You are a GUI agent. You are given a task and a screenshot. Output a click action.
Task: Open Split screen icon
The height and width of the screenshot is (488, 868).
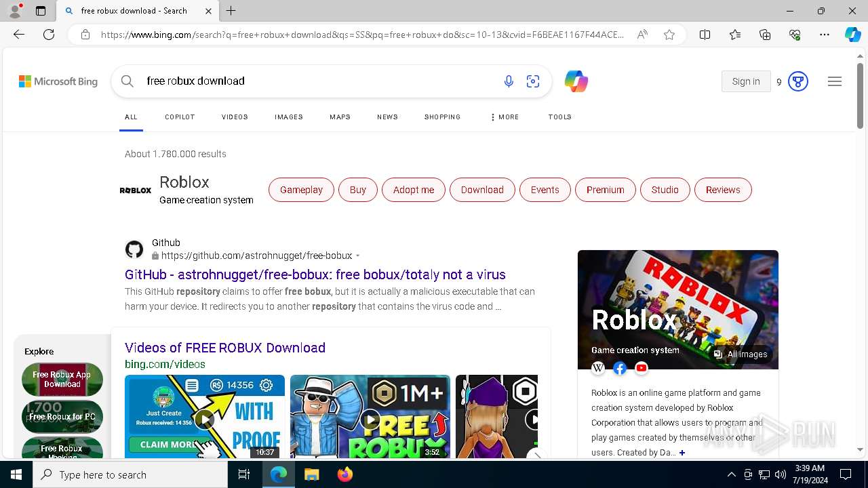pos(705,35)
